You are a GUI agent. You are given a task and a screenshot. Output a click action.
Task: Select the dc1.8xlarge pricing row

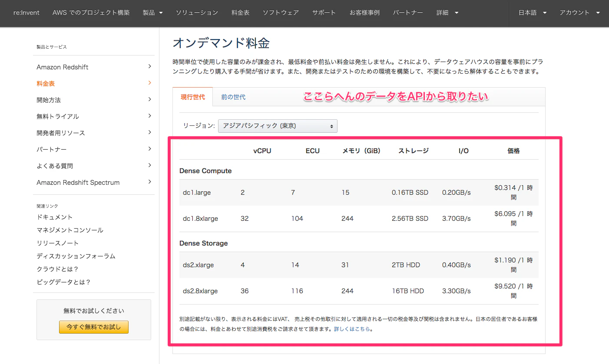(x=304, y=218)
